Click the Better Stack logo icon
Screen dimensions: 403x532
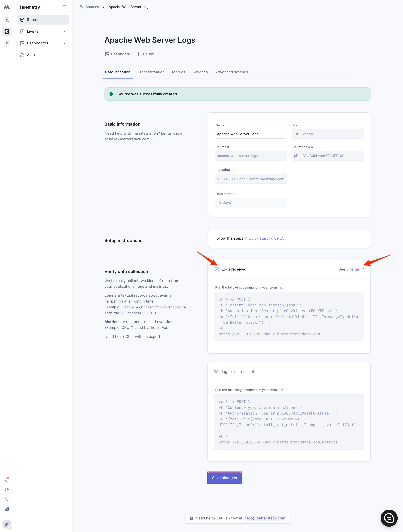[x=7, y=7]
